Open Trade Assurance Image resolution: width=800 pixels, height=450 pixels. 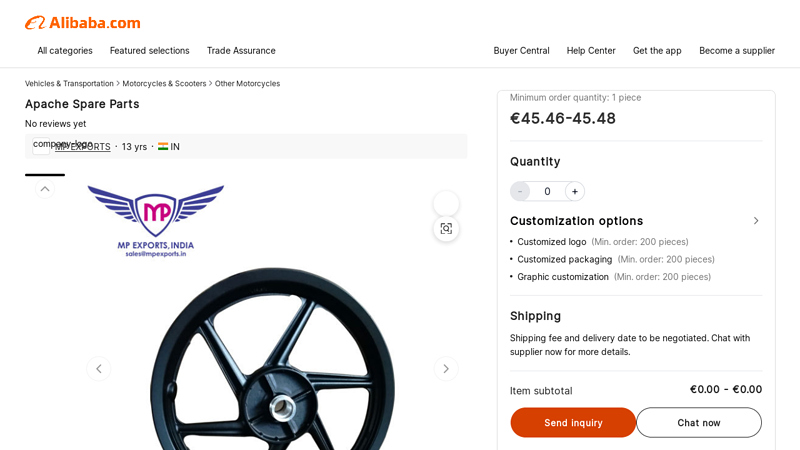pyautogui.click(x=241, y=50)
